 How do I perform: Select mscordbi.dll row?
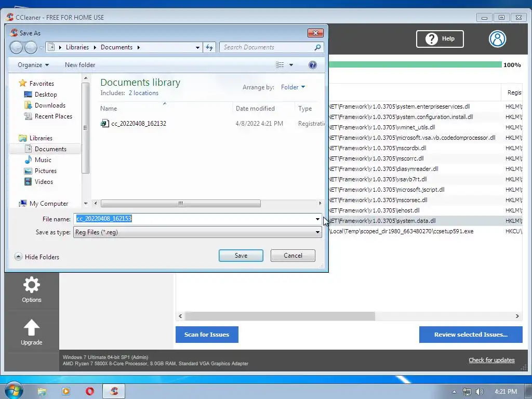(x=425, y=148)
